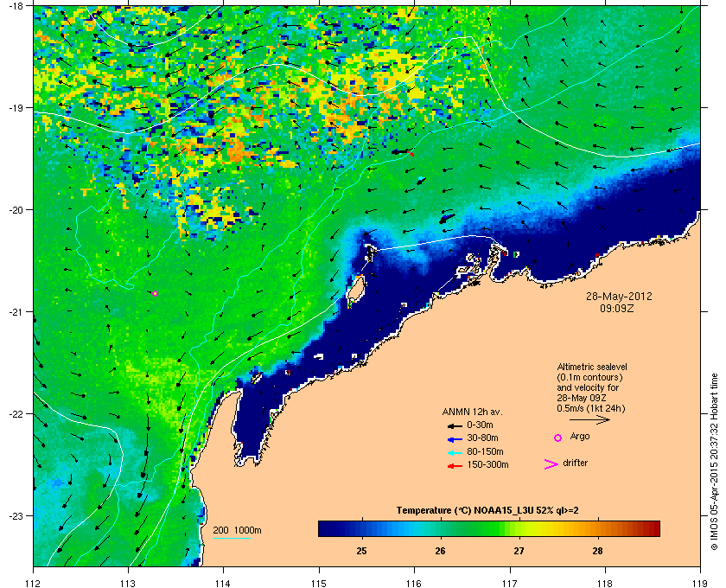Click the '150-300m' depth label

click(488, 464)
